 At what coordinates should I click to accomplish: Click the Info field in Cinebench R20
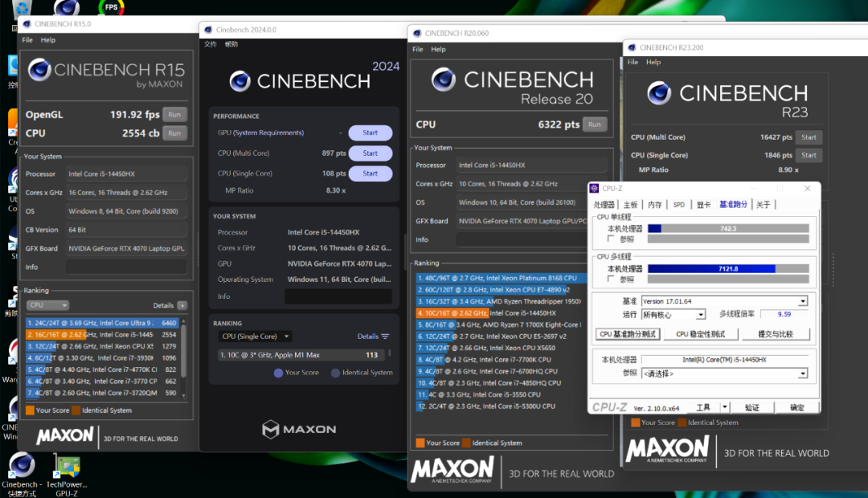(522, 239)
